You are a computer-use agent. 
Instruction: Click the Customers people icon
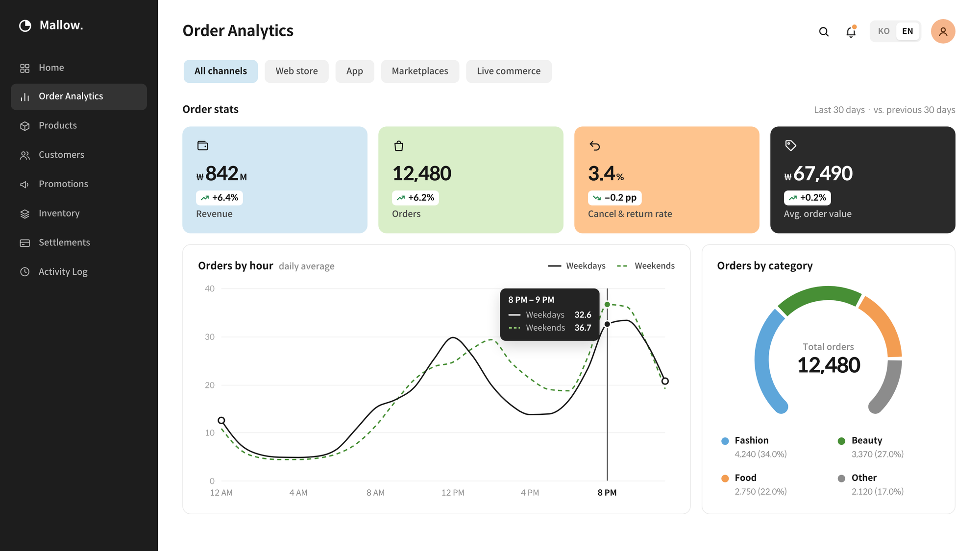click(x=24, y=155)
